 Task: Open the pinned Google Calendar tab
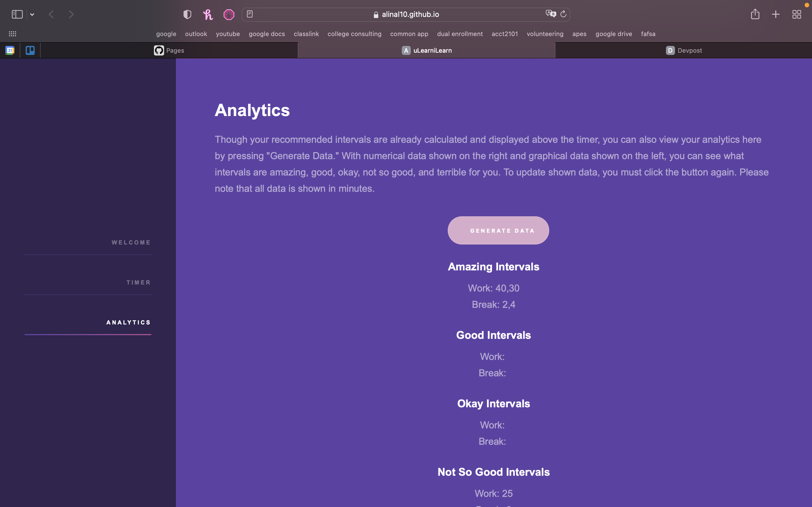10,50
